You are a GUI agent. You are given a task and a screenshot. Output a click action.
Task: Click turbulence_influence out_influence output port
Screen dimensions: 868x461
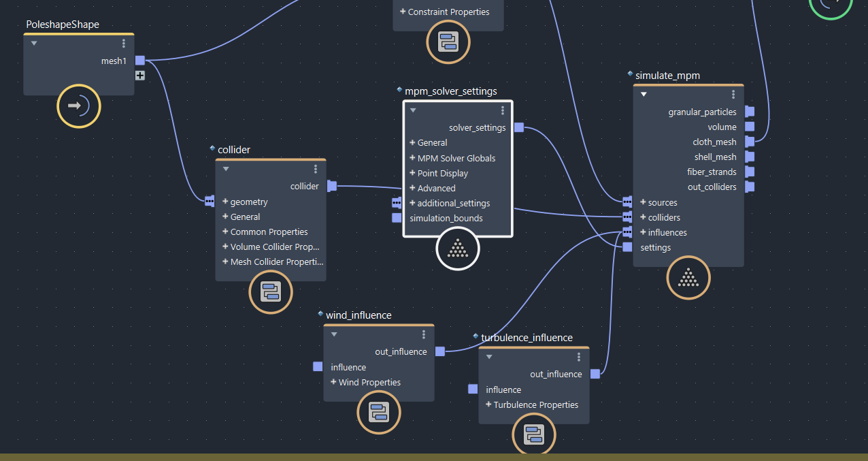pyautogui.click(x=595, y=374)
